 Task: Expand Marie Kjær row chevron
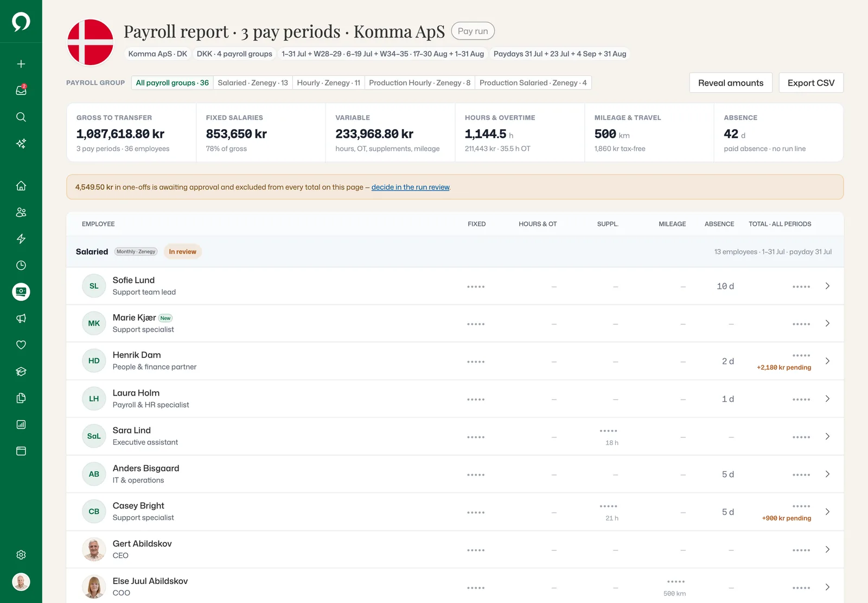827,323
